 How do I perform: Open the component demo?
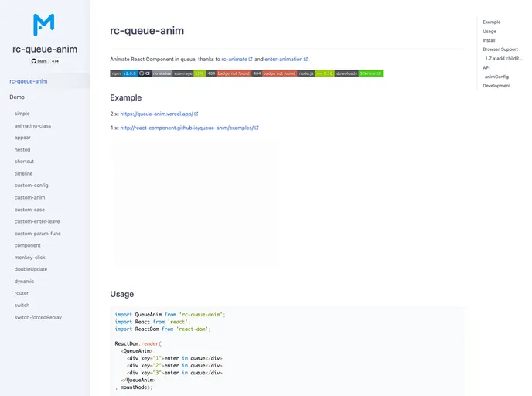(x=28, y=245)
